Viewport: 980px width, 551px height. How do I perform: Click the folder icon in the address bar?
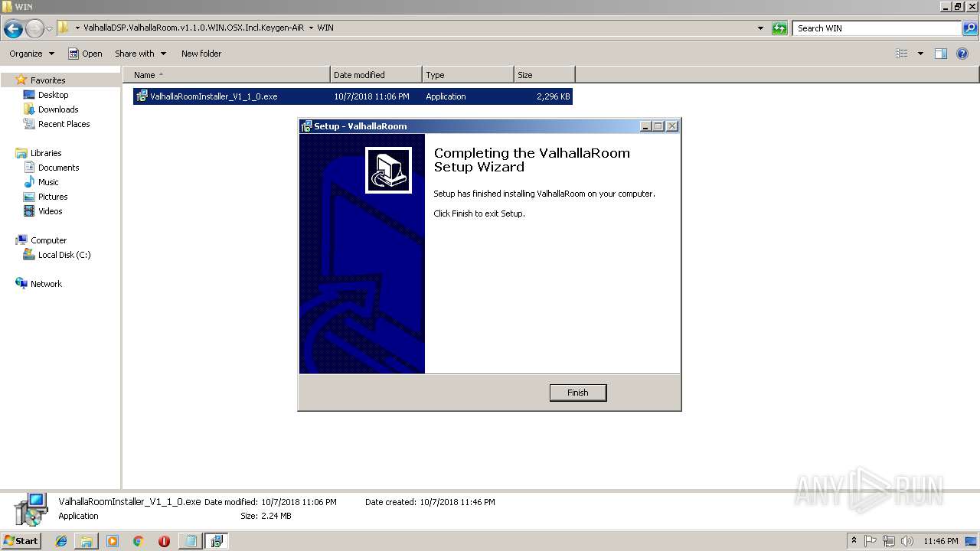click(64, 28)
